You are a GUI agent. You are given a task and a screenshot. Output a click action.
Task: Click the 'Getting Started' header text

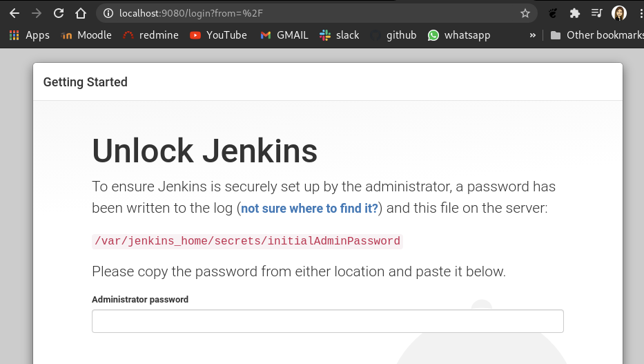click(86, 82)
